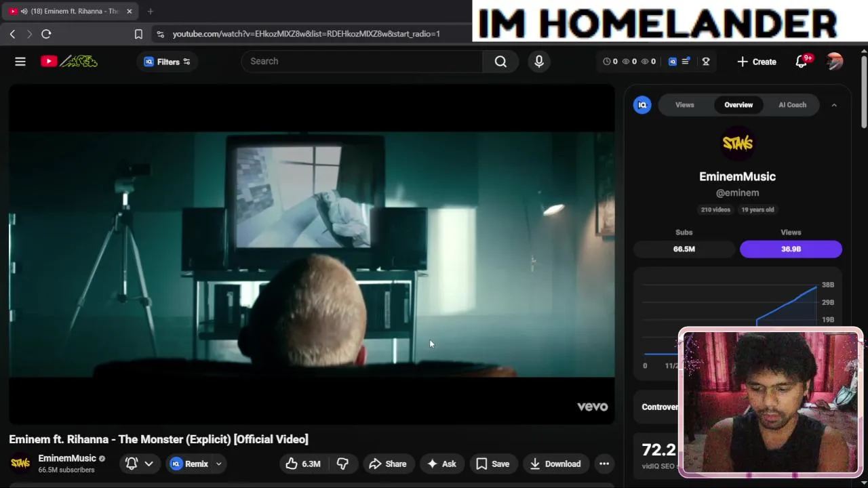Open site information icon in address bar

pyautogui.click(x=160, y=34)
